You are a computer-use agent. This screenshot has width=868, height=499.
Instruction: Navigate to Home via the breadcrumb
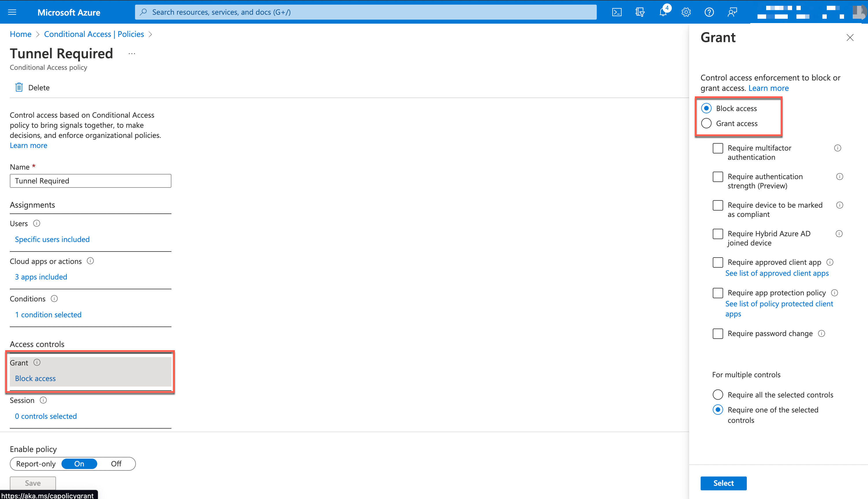[x=20, y=34]
